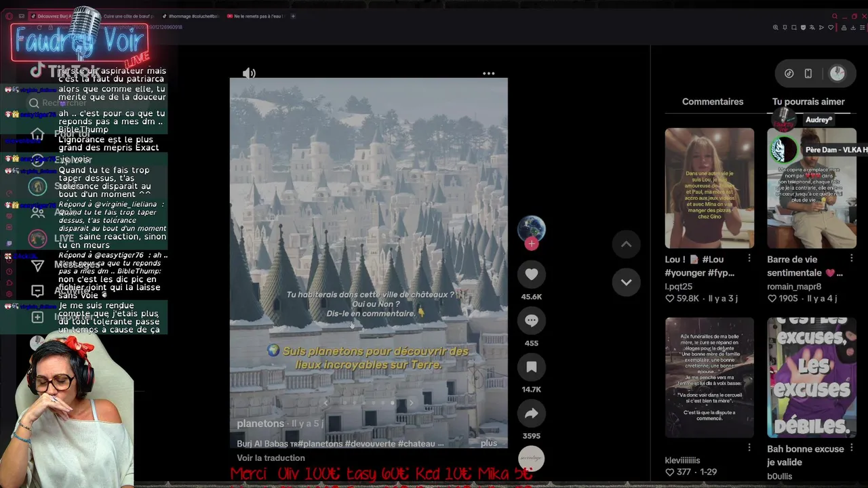Click the red search icon near window controls
Screen dimensions: 868x488
pos(835,16)
